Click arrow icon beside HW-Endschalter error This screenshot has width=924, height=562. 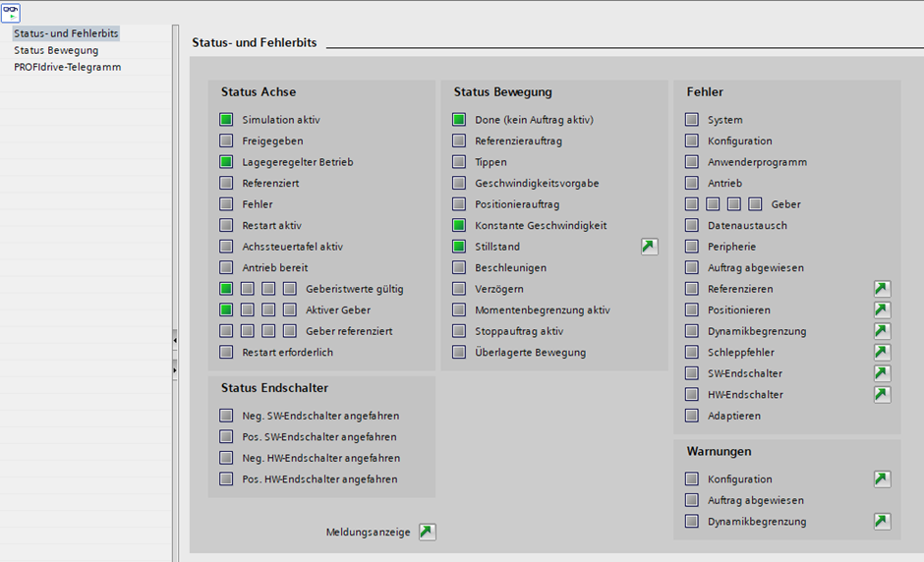[x=882, y=395]
